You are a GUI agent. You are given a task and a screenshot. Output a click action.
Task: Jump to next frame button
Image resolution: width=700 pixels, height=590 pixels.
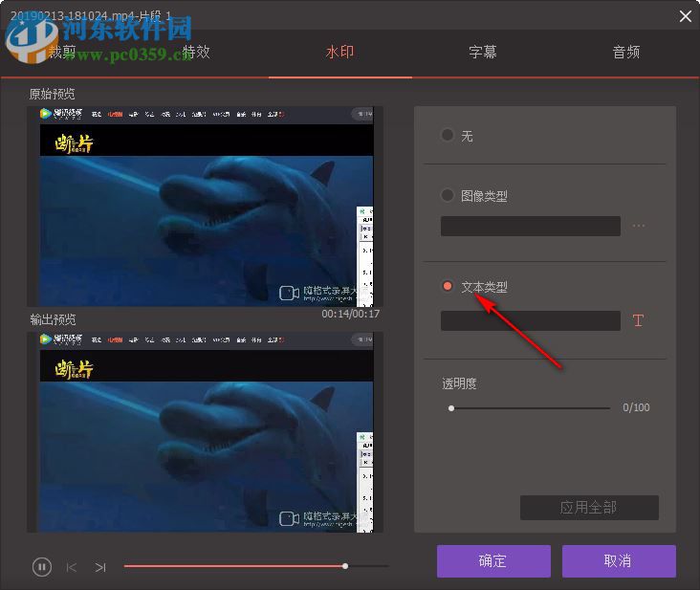pos(100,567)
